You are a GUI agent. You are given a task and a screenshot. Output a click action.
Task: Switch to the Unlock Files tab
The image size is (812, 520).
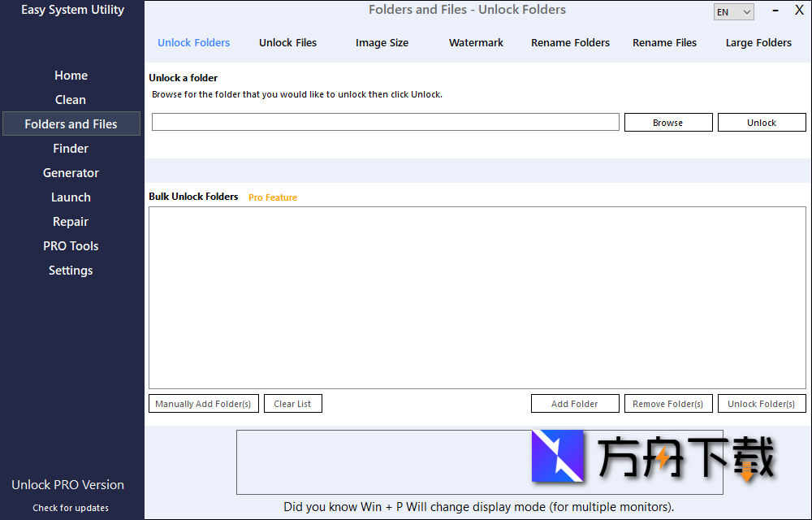coord(287,42)
